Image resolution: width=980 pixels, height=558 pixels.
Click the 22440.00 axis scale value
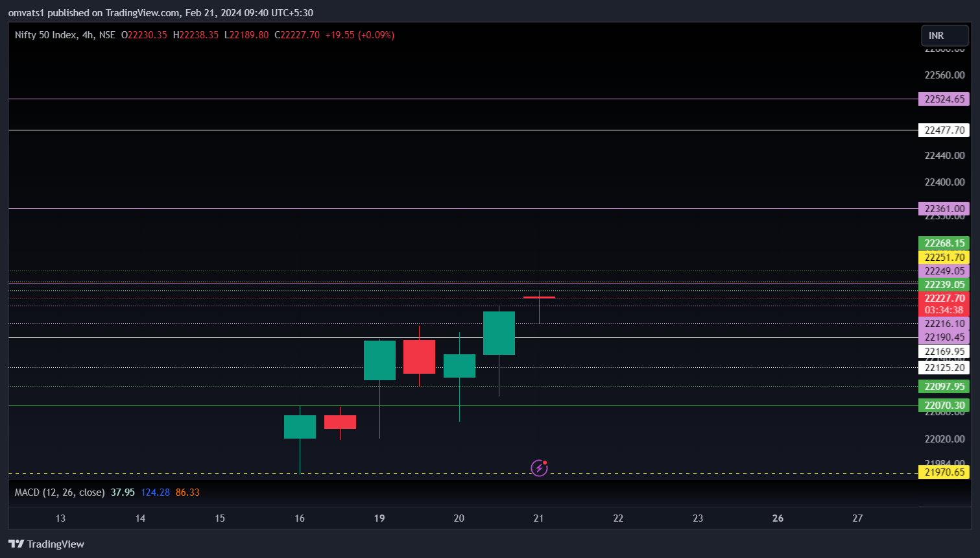[944, 156]
